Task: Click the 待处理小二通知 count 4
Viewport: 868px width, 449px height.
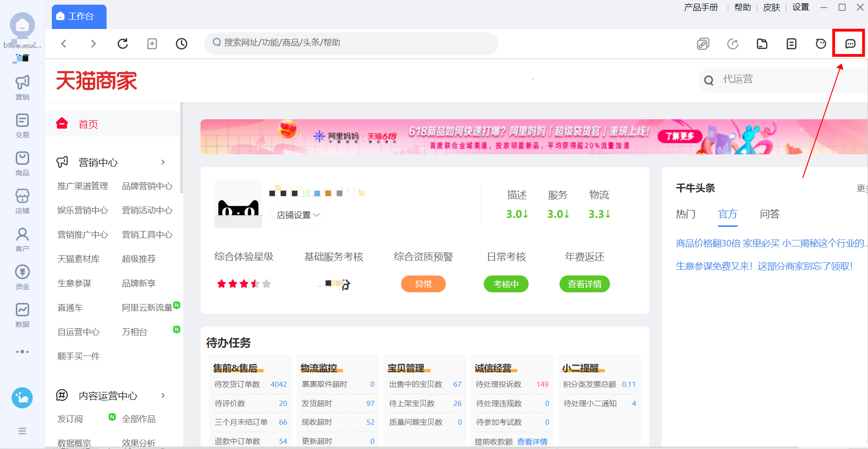Action: tap(634, 403)
